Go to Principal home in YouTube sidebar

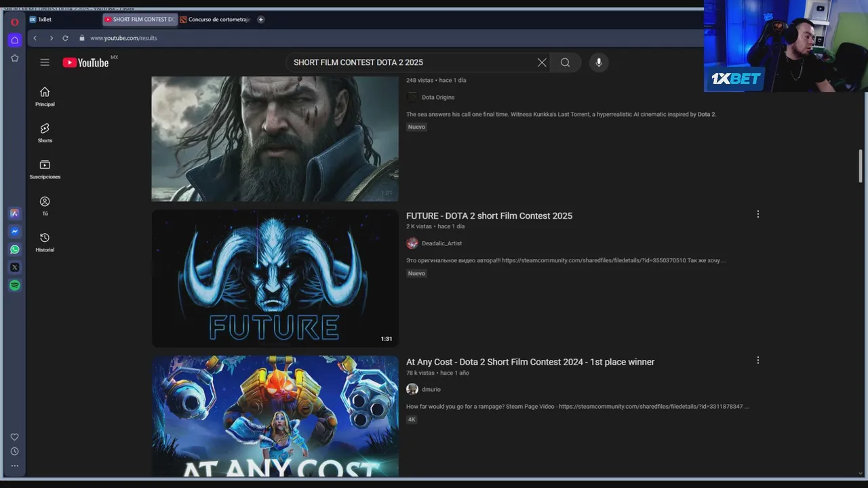click(45, 96)
